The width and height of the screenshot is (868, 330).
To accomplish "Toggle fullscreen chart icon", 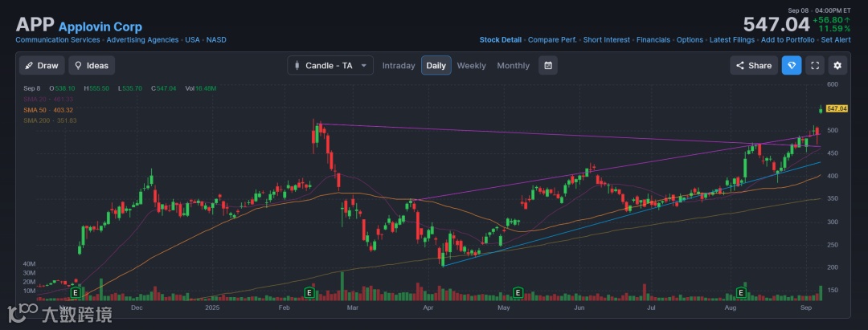I will pos(815,65).
